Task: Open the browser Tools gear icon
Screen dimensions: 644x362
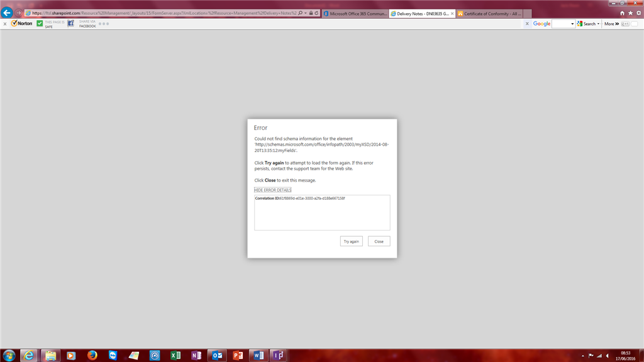Action: (639, 13)
